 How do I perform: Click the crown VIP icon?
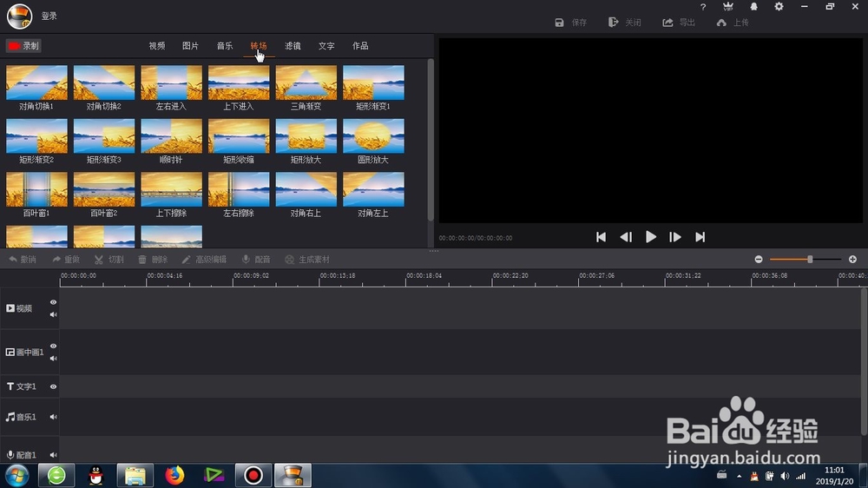click(728, 7)
